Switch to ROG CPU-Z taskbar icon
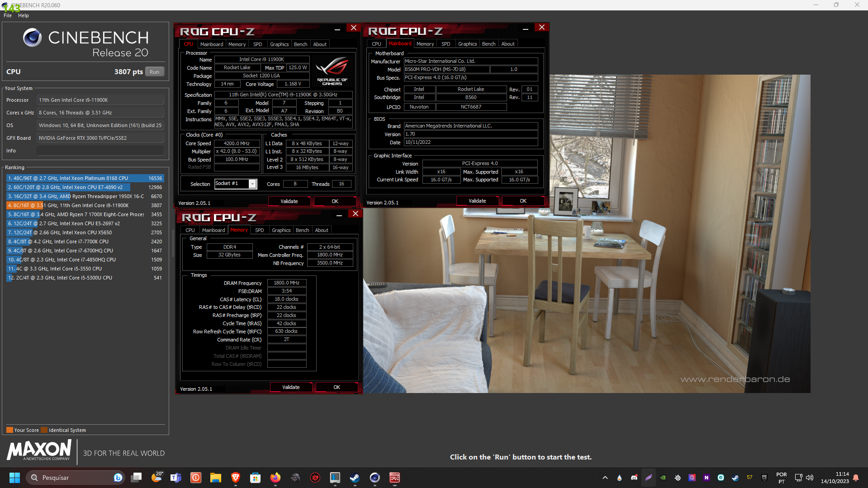868x488 pixels. (395, 478)
